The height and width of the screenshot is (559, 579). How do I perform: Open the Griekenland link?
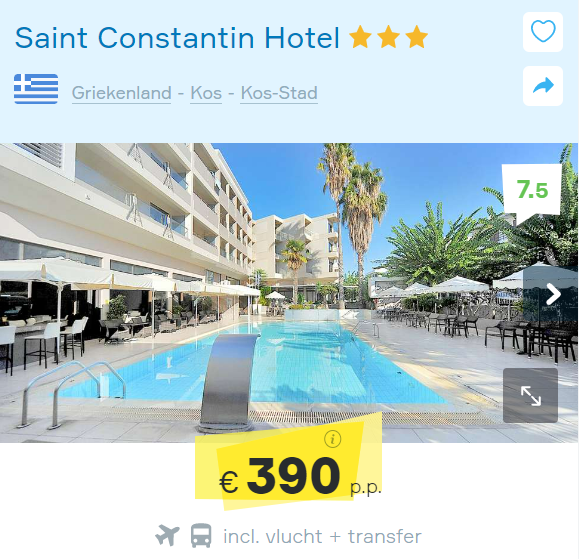tap(121, 93)
